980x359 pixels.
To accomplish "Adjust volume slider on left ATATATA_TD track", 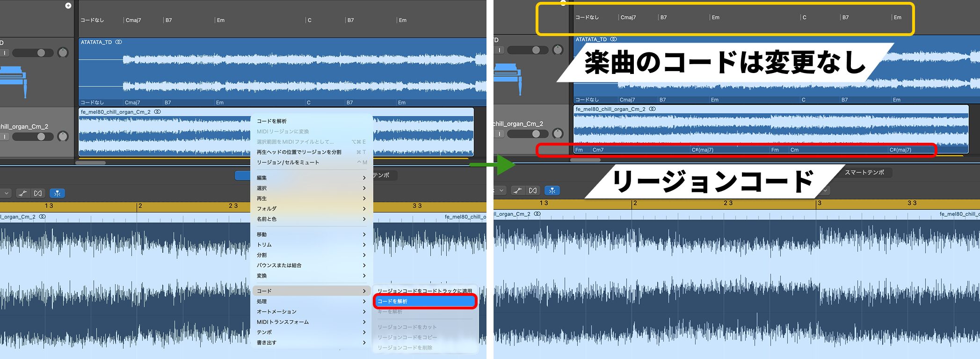I will 41,53.
